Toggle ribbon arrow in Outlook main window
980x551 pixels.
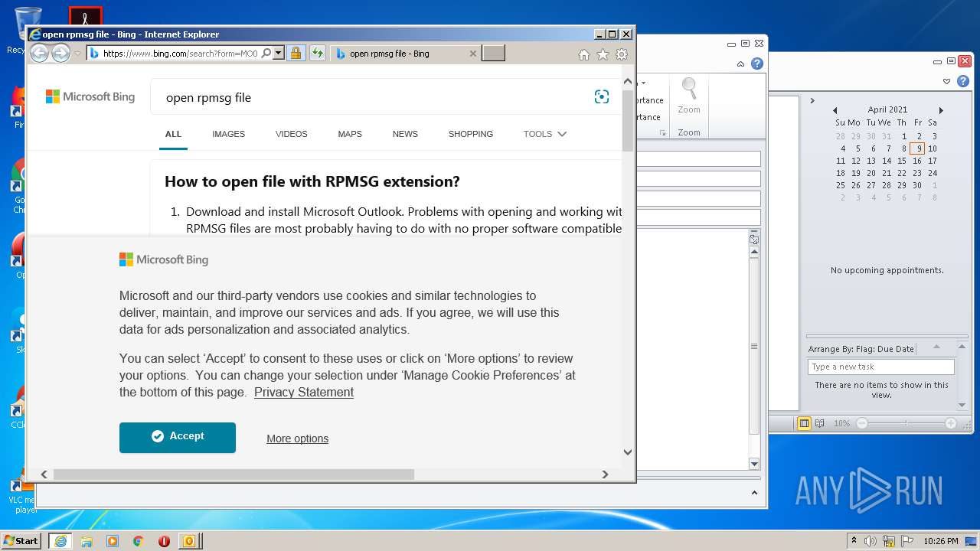click(x=947, y=81)
